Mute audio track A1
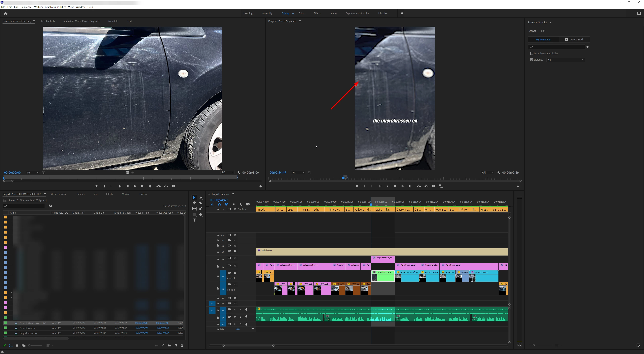 [x=235, y=310]
